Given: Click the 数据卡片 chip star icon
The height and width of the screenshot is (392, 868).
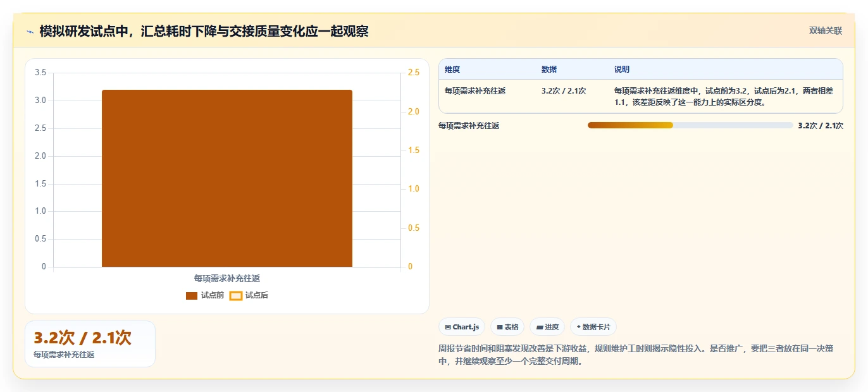Looking at the screenshot, I should tap(578, 327).
